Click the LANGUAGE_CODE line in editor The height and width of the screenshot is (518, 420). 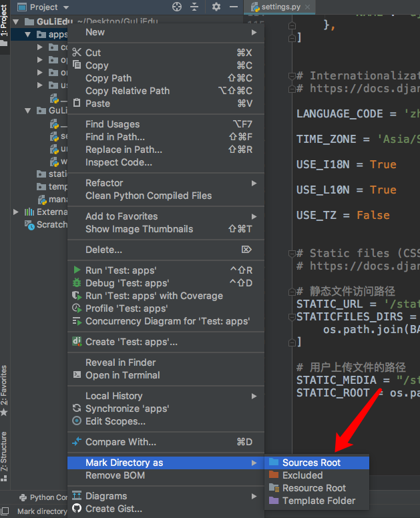(x=358, y=113)
